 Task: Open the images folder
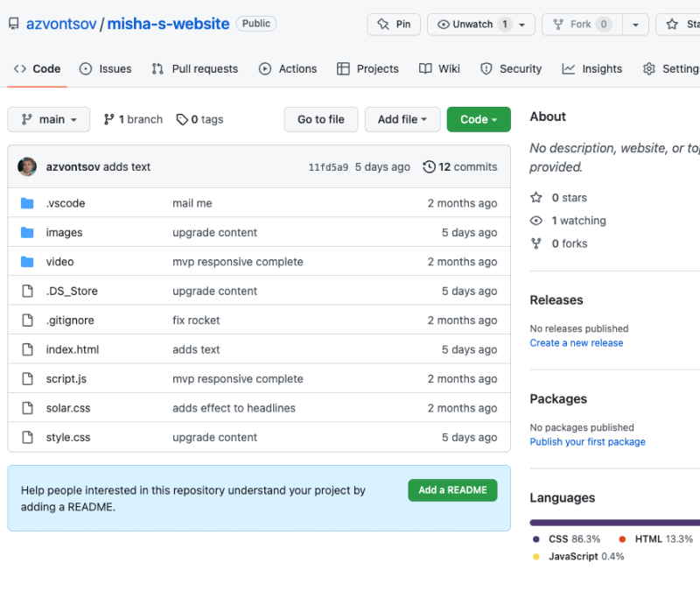64,232
